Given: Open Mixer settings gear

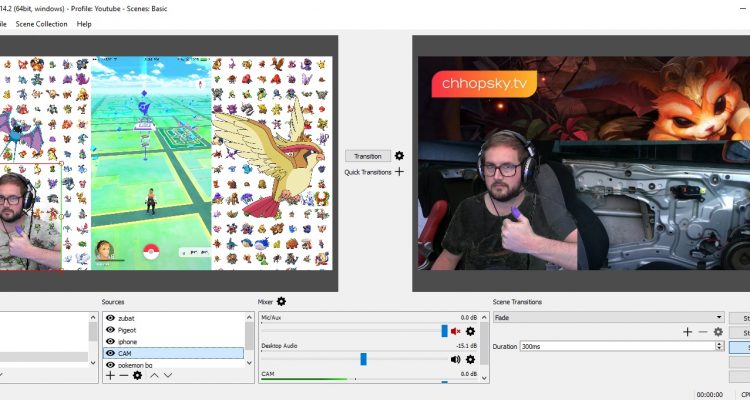Looking at the screenshot, I should tap(281, 301).
